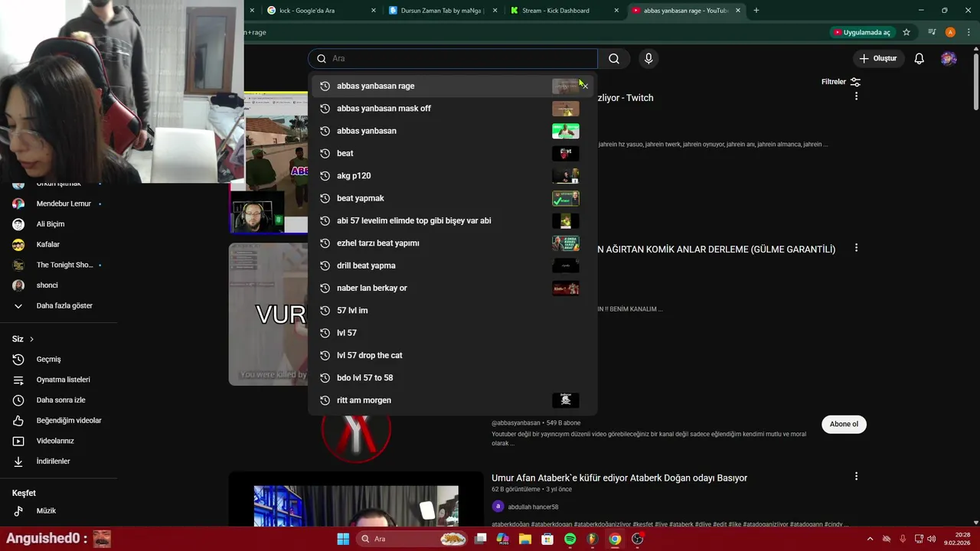980x551 pixels.
Task: Click Abone ol to subscribe to abbasyanbasan
Action: pyautogui.click(x=844, y=424)
